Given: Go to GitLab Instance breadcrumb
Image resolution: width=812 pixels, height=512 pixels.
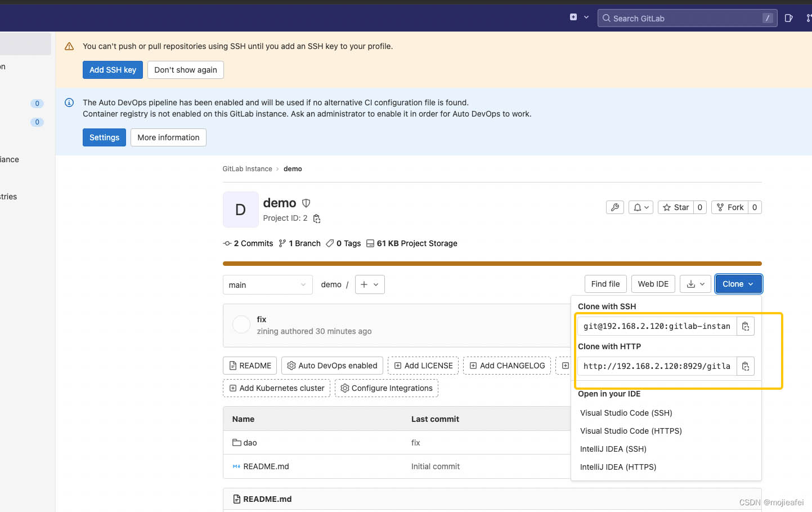Looking at the screenshot, I should pyautogui.click(x=247, y=169).
